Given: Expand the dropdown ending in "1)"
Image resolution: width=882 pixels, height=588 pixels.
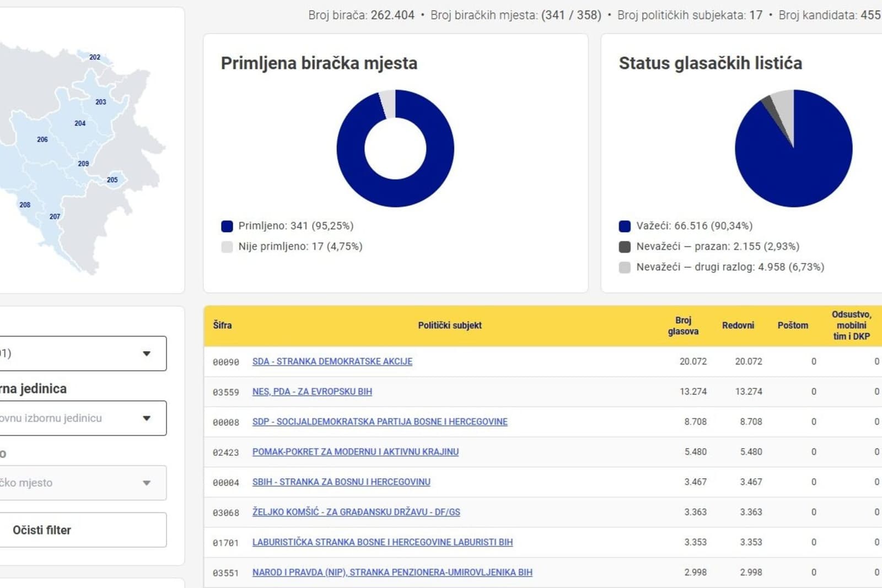Looking at the screenshot, I should click(83, 353).
